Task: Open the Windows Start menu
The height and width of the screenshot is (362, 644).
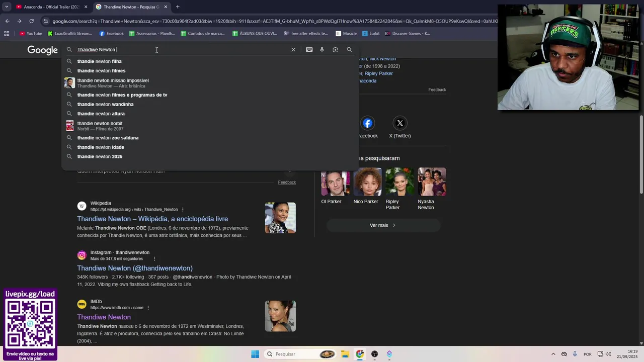Action: (255, 354)
